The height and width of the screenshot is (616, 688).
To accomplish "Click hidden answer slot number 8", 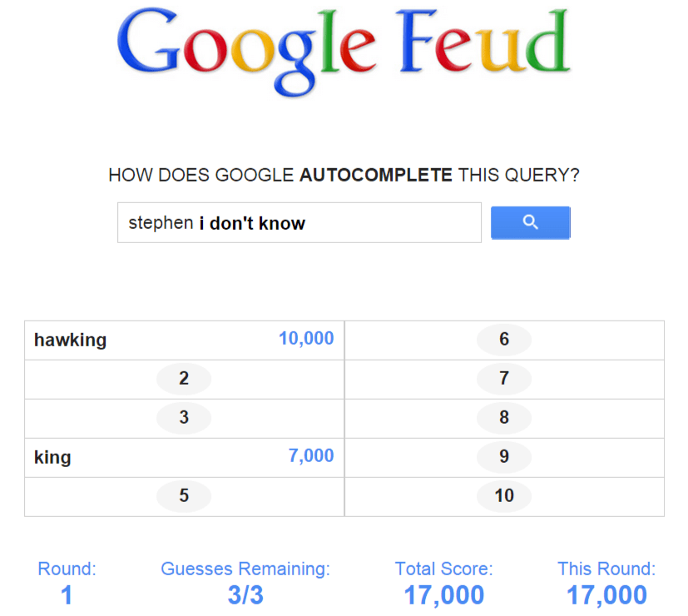I will pyautogui.click(x=504, y=418).
